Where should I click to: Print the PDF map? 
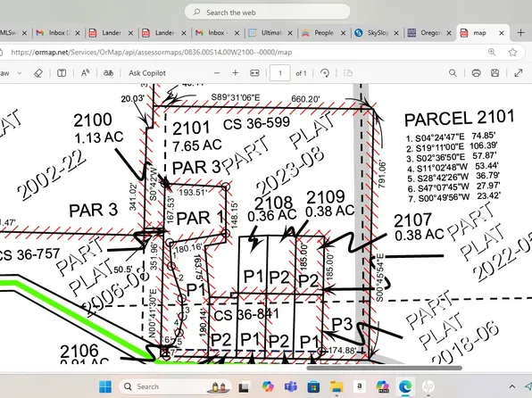[477, 73]
